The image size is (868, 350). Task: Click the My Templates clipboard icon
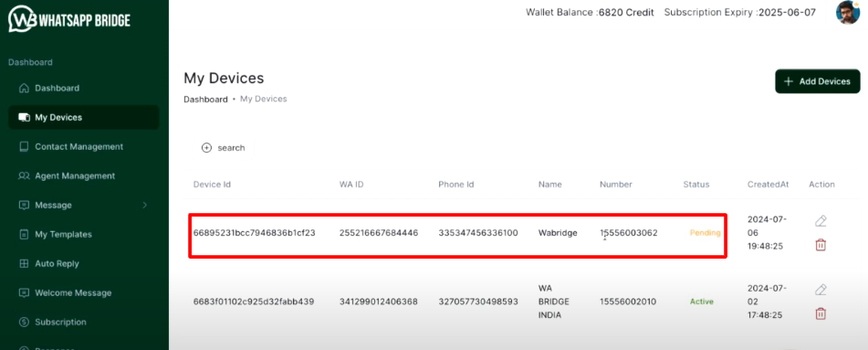tap(23, 235)
